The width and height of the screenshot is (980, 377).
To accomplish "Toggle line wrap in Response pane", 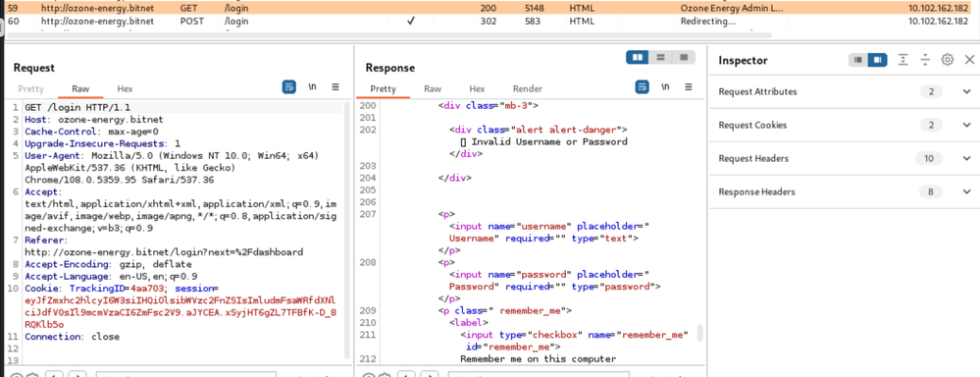I will point(643,87).
